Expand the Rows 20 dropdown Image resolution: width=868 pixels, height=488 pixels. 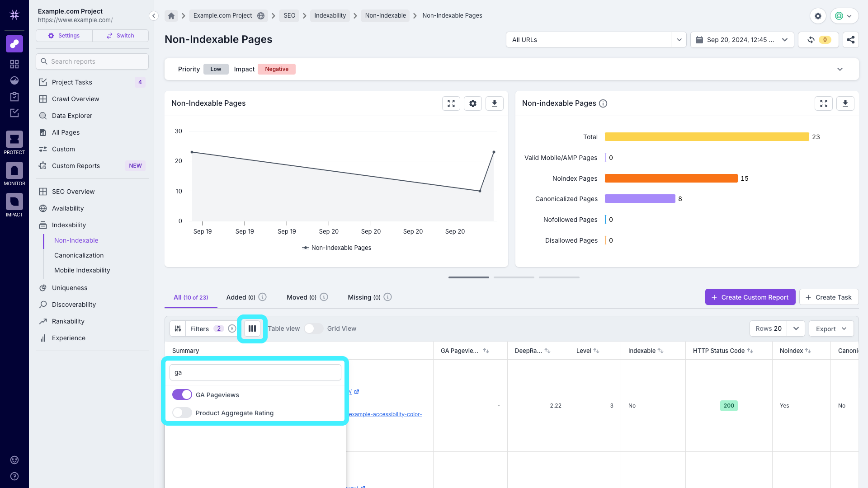[796, 328]
